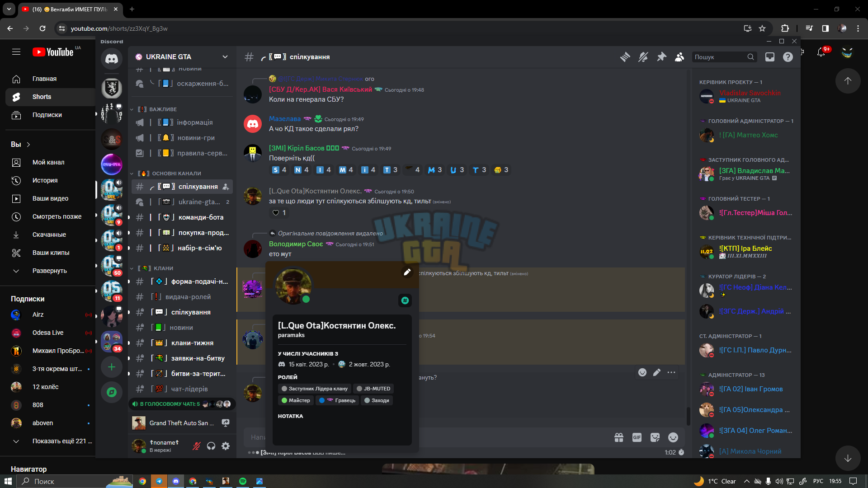Open YouTube notifications bell
Image resolution: width=868 pixels, height=488 pixels.
821,52
